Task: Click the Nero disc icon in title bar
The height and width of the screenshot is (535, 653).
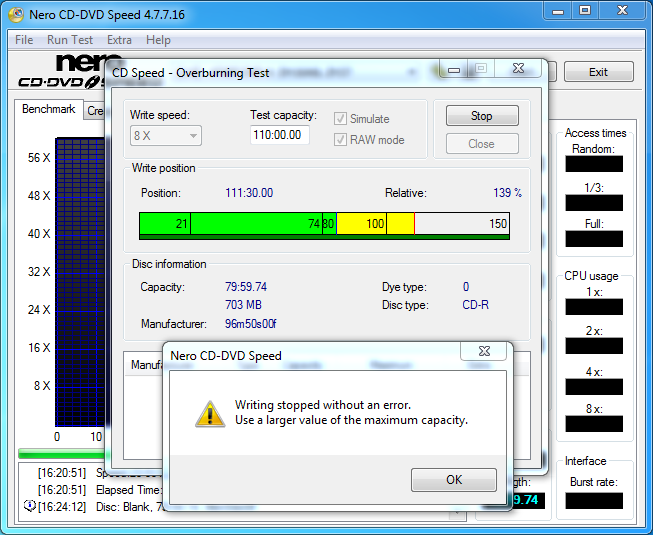Action: [16, 15]
